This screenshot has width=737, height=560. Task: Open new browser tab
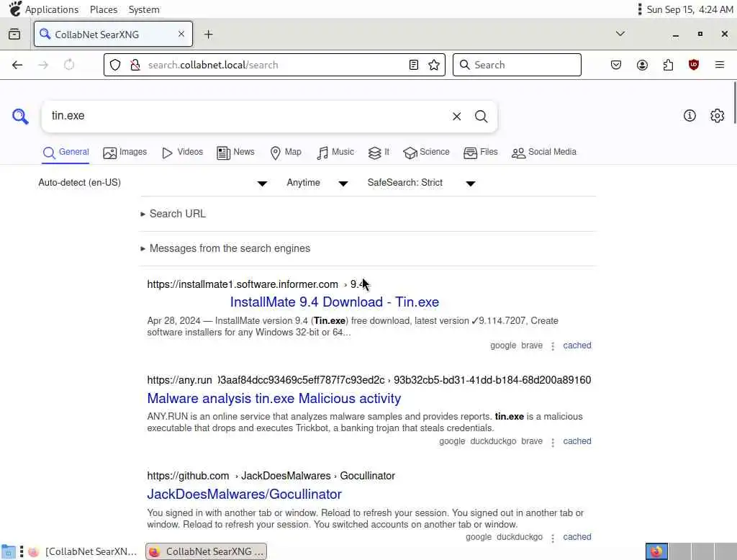pos(208,35)
